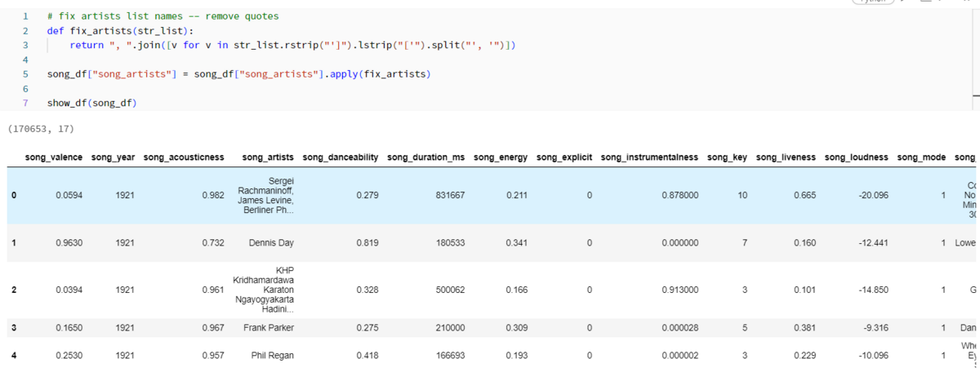Image resolution: width=980 pixels, height=381 pixels.
Task: Click liveness value 0.665
Action: pos(804,196)
